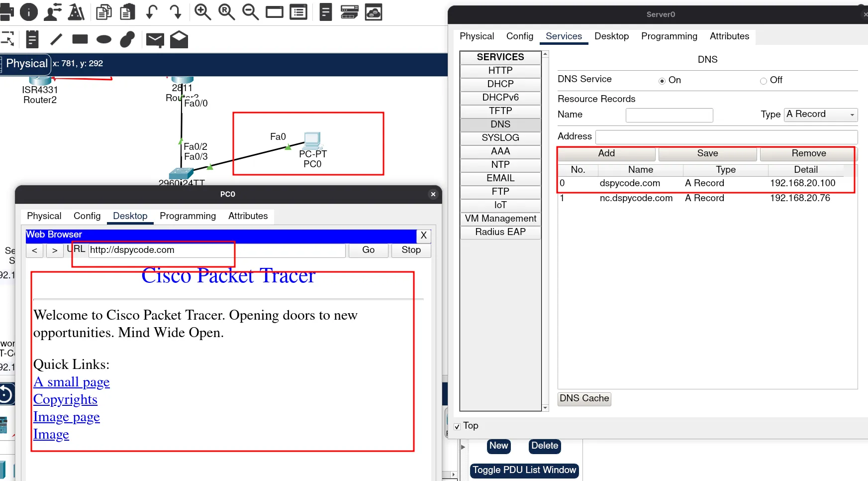This screenshot has height=481, width=868.
Task: Expand the PDU list panel arrow
Action: (463, 447)
